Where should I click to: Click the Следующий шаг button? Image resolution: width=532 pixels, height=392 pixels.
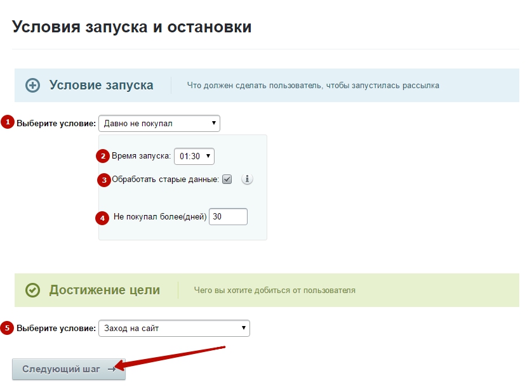(x=69, y=369)
